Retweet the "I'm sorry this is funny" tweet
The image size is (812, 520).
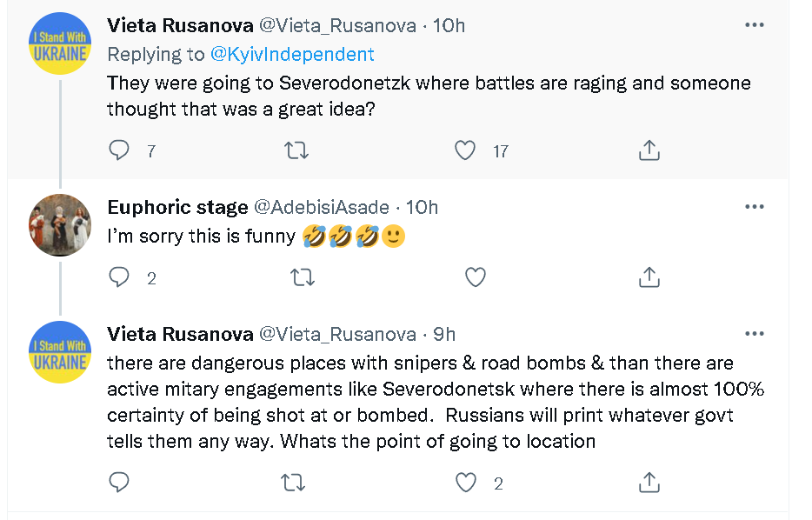[x=301, y=277]
